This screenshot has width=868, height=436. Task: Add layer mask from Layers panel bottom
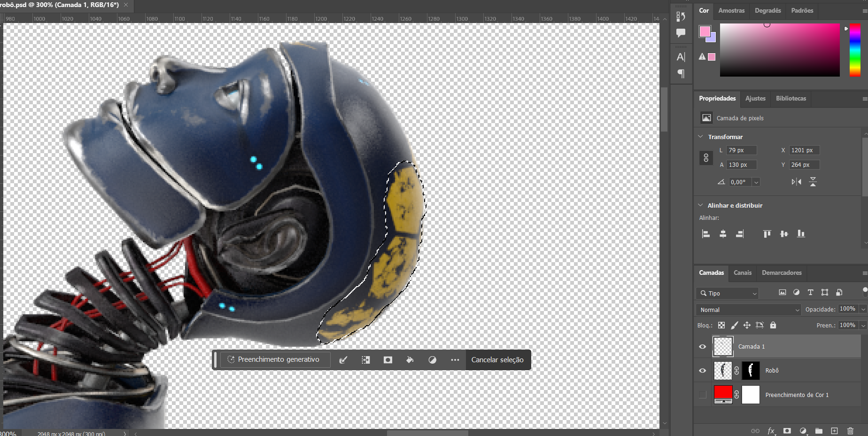(787, 431)
